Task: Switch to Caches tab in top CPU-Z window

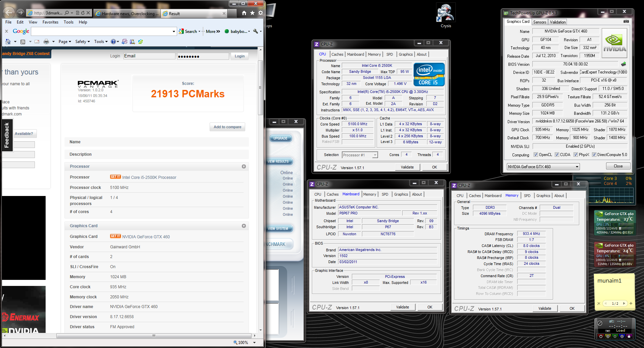Action: (x=337, y=54)
